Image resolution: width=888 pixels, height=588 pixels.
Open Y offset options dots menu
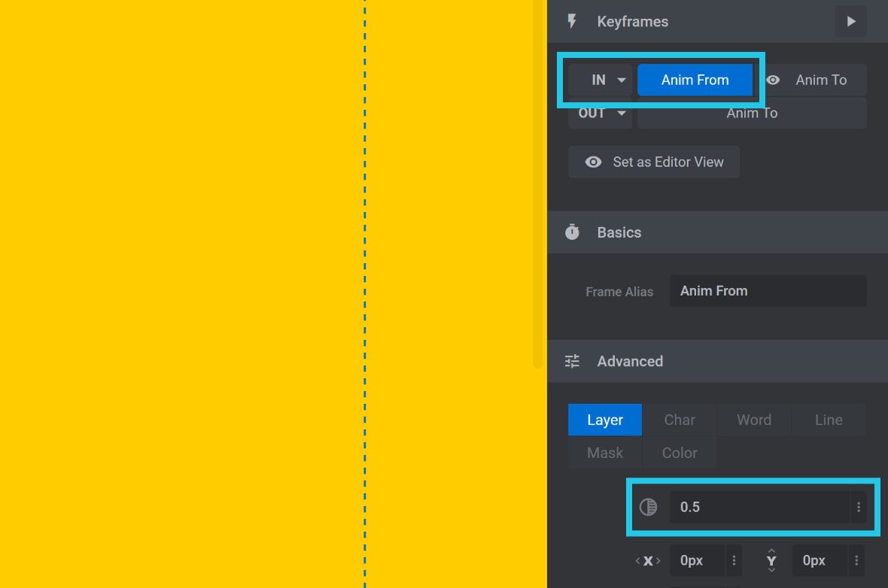856,560
